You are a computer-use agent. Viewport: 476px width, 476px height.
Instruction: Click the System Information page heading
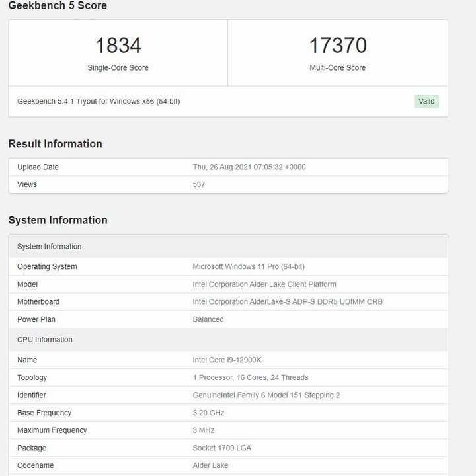pyautogui.click(x=58, y=220)
